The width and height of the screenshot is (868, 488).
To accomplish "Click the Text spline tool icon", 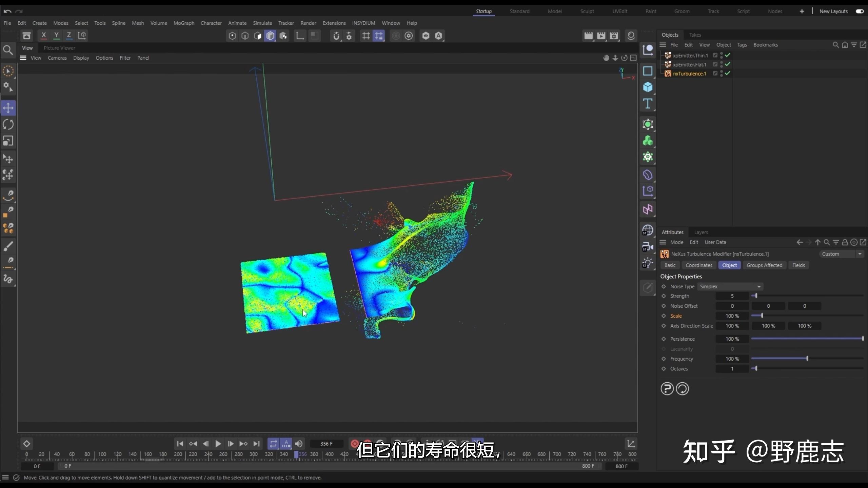I will (648, 104).
